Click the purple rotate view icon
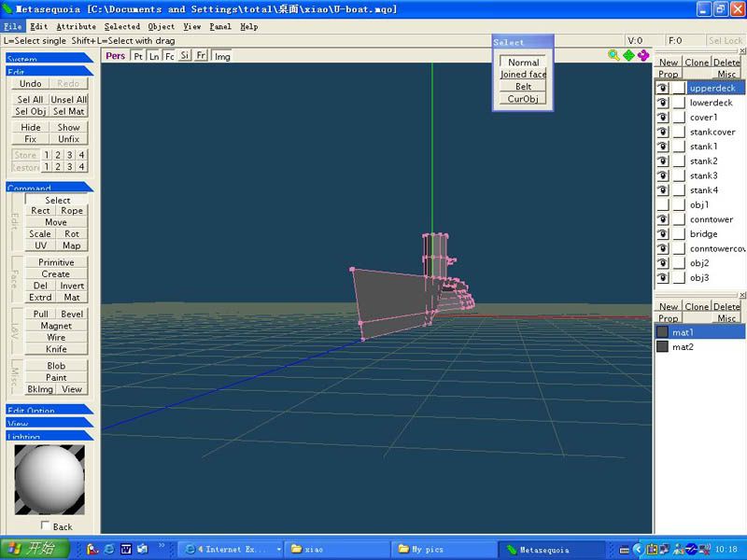Screen dimensions: 747x560 pos(643,55)
